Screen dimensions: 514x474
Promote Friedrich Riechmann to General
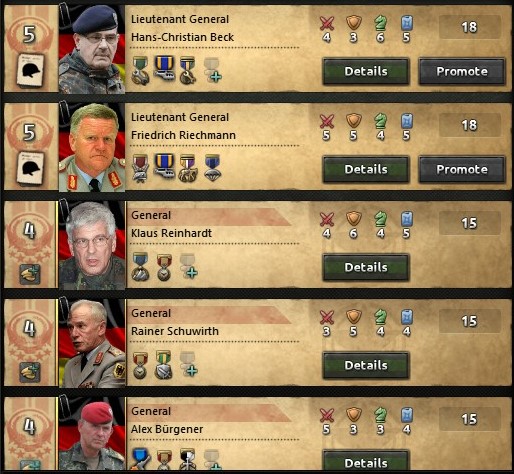462,169
